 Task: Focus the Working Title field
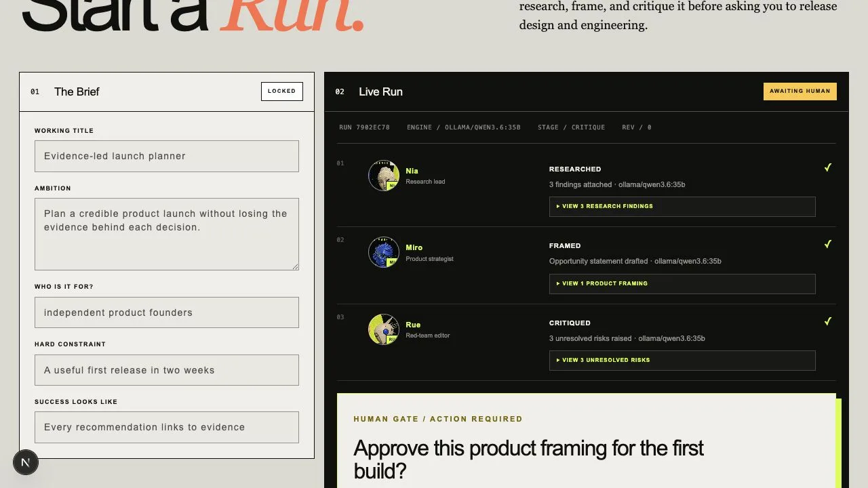coord(167,156)
